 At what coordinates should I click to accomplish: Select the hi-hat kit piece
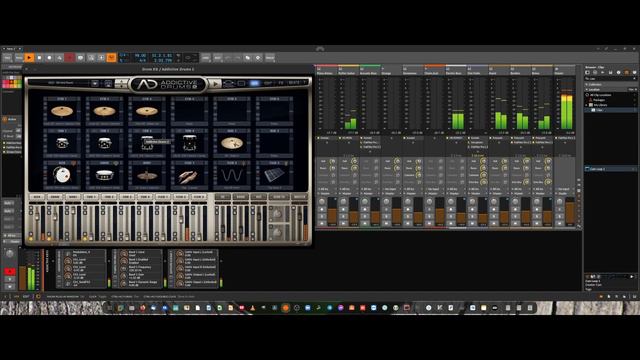pos(147,176)
